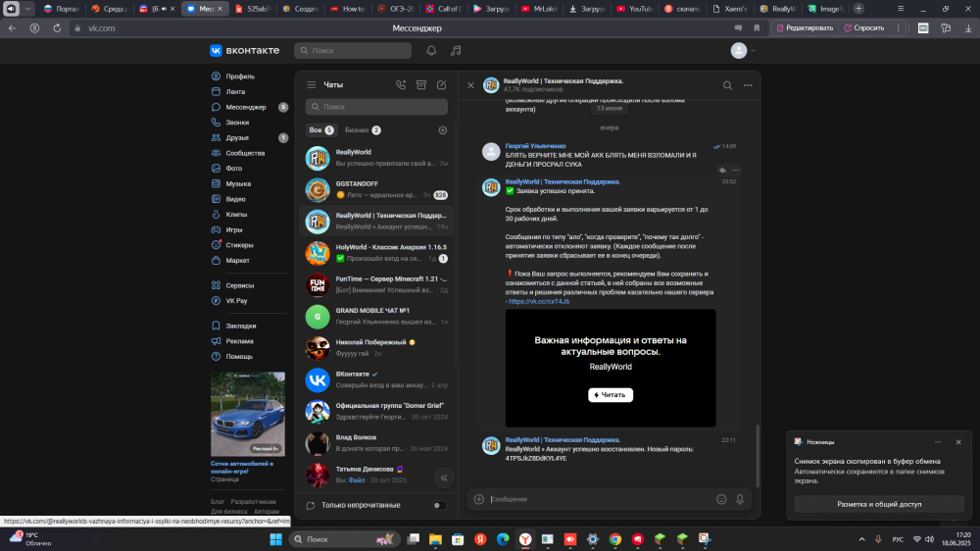980x551 pixels.
Task: Follow the vk.cc/cxT4J6 link
Action: coord(539,301)
